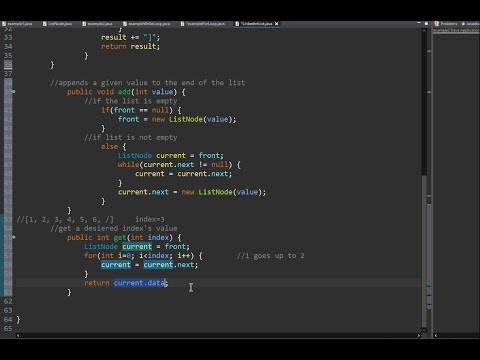The image size is (480, 360).
Task: Click the 'return result;' statement
Action: (x=130, y=46)
